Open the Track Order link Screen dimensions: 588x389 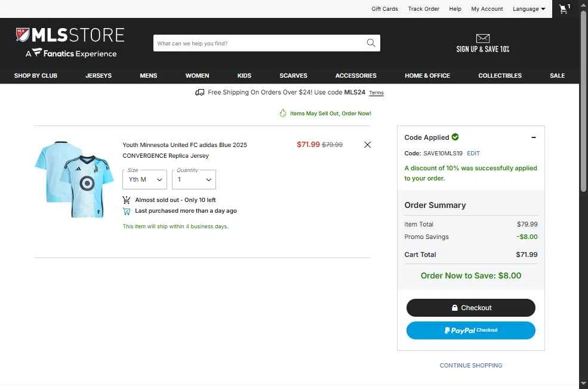click(424, 8)
